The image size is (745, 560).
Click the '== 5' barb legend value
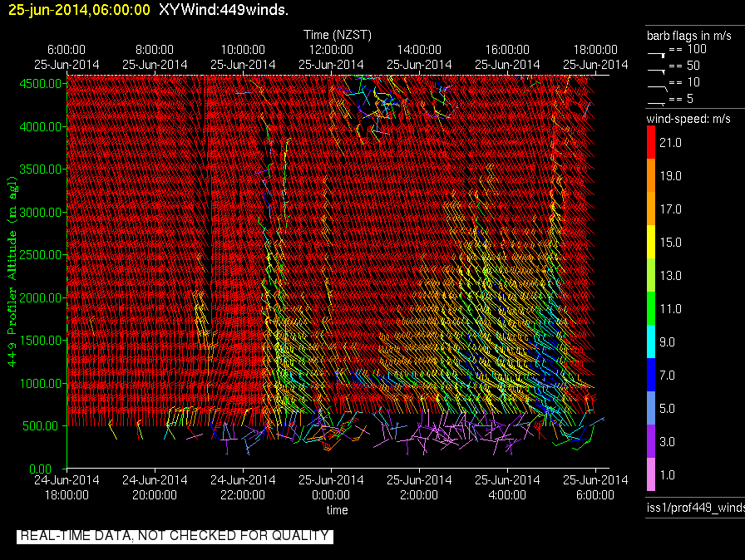tap(681, 99)
